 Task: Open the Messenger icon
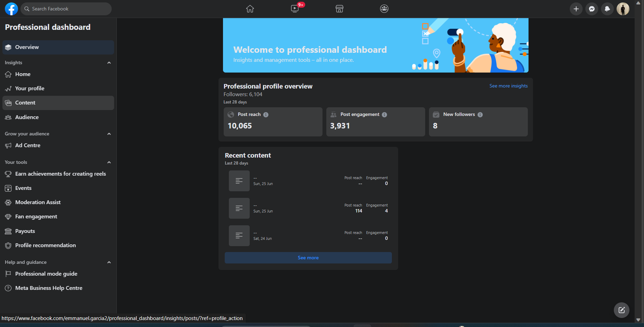[592, 9]
